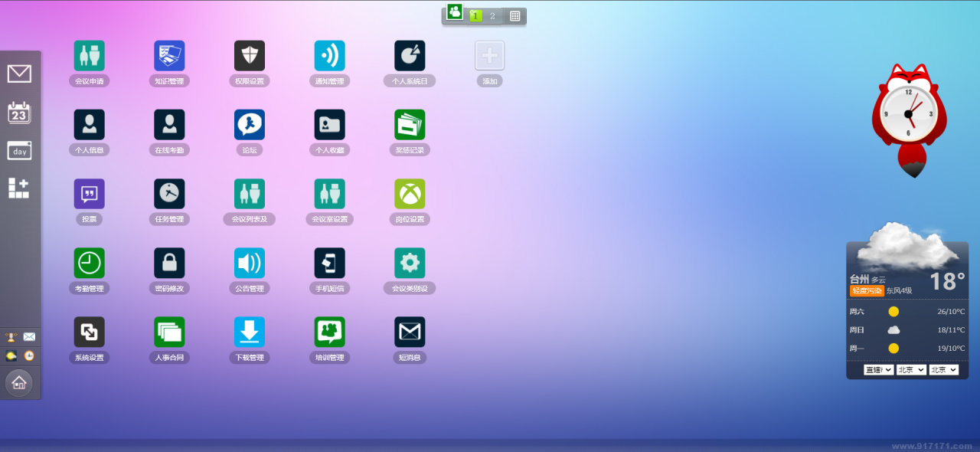This screenshot has height=452, width=980.
Task: Click the 添加 add application button
Action: point(490,56)
